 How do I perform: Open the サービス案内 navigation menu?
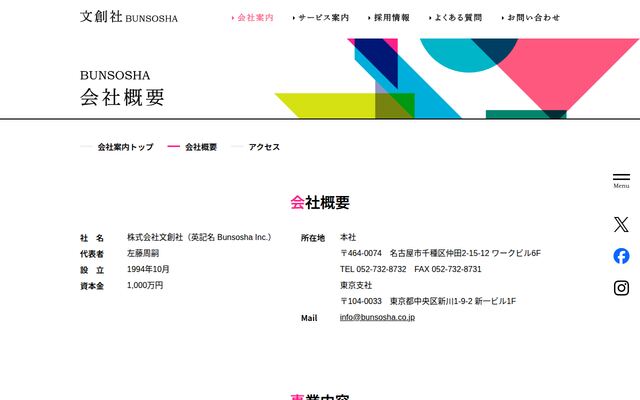coord(321,18)
